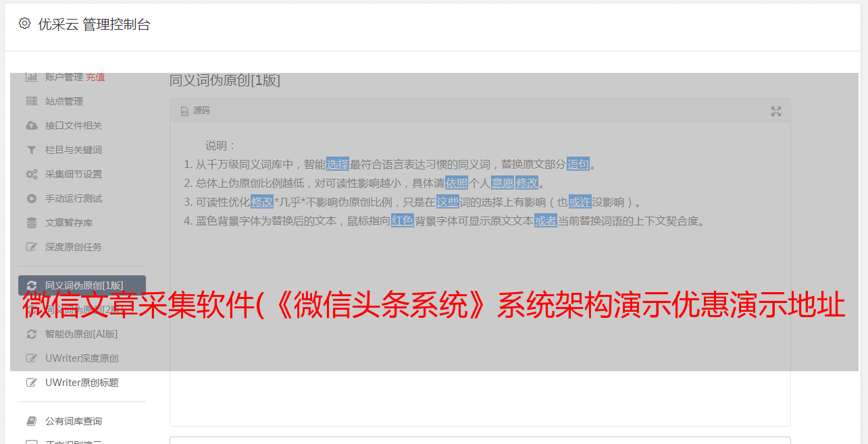This screenshot has height=444, width=868.
Task: Click highlighted synonym 选择 in text
Action: 338,164
